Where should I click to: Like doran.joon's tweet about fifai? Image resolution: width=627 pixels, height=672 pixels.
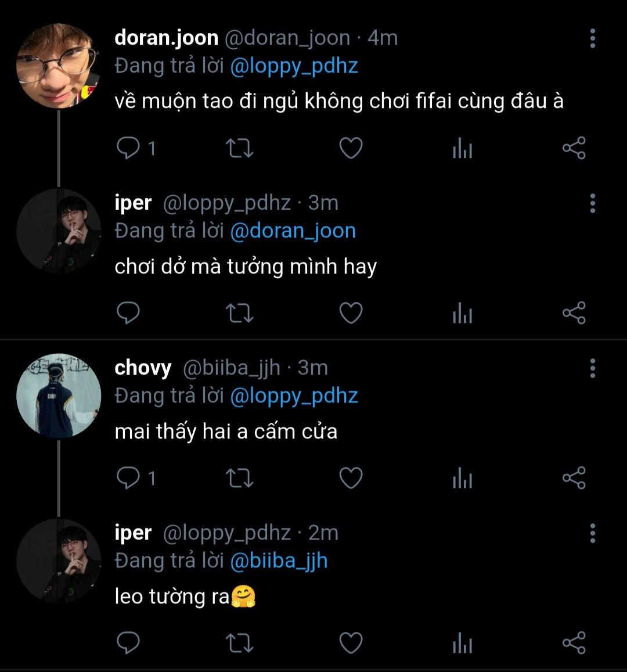pyautogui.click(x=351, y=149)
